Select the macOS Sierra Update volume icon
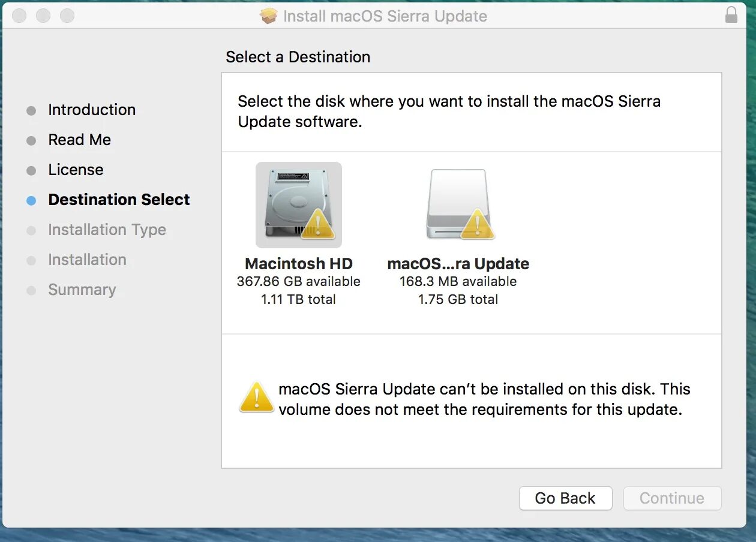The height and width of the screenshot is (542, 756). click(x=459, y=205)
